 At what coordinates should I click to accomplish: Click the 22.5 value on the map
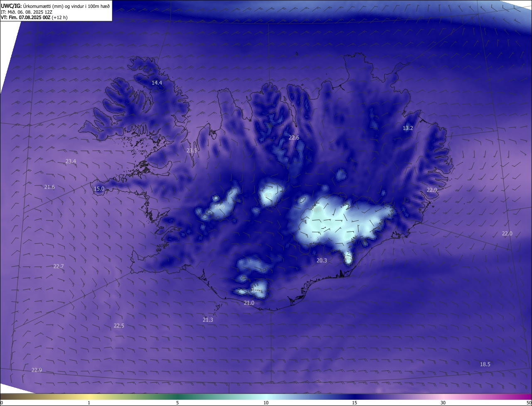click(x=119, y=325)
